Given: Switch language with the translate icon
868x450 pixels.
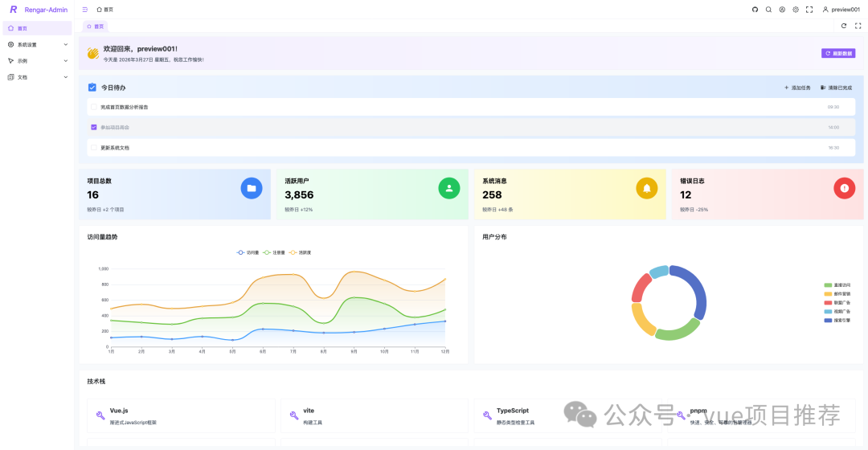Looking at the screenshot, I should point(782,10).
